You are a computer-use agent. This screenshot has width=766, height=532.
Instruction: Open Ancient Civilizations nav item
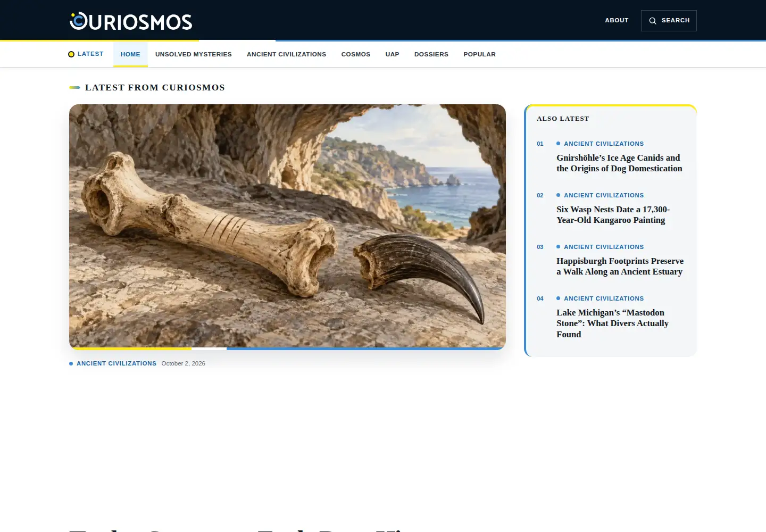pyautogui.click(x=286, y=54)
